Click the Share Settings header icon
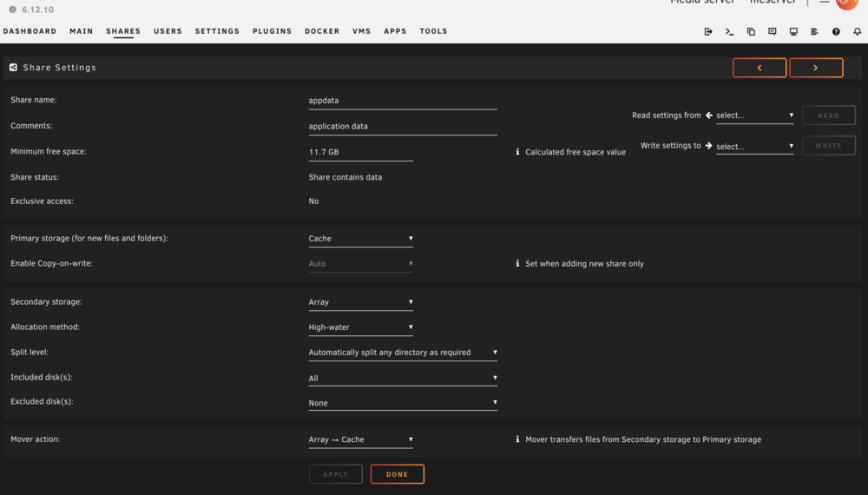Viewport: 868px width, 495px height. tap(13, 68)
